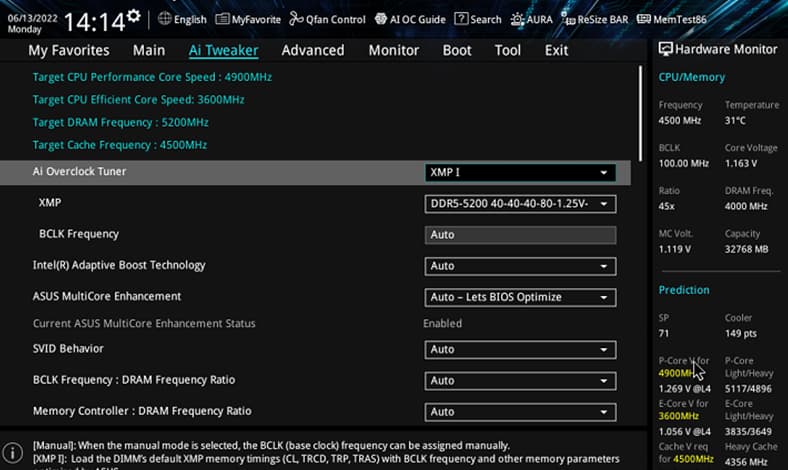Select the Ai Tweaker tab

(x=224, y=50)
